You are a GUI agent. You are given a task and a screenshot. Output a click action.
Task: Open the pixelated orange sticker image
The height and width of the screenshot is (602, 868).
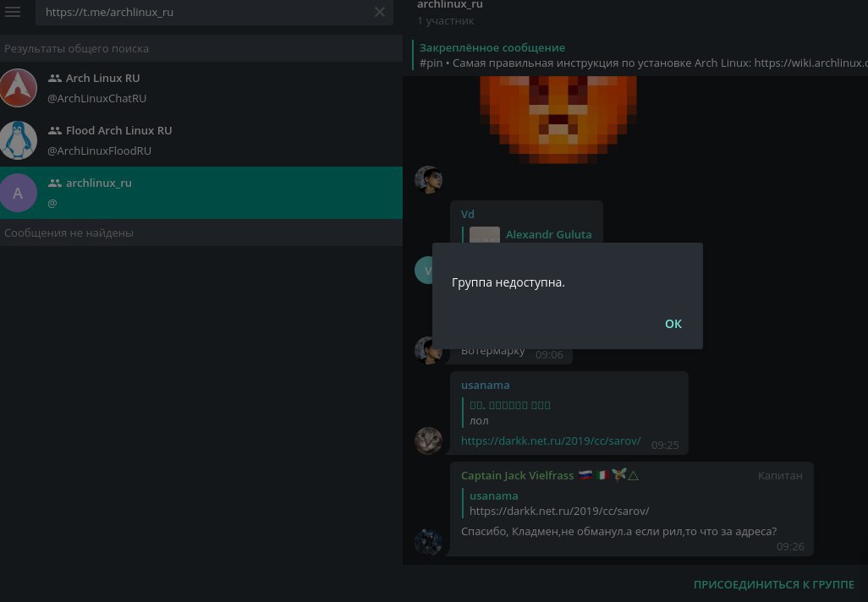558,119
